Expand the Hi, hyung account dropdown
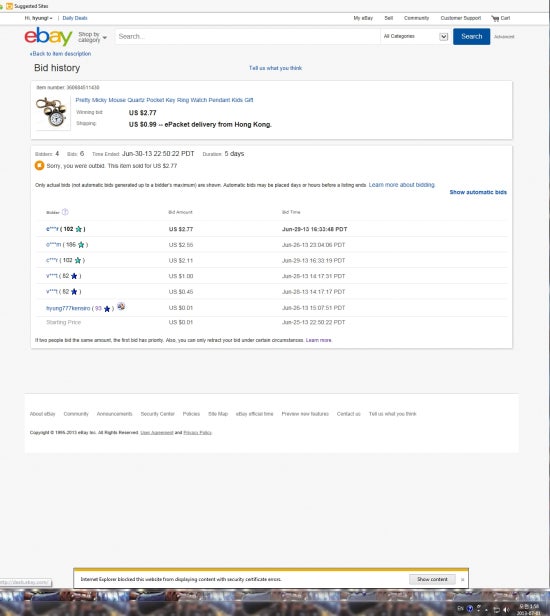 click(38, 18)
